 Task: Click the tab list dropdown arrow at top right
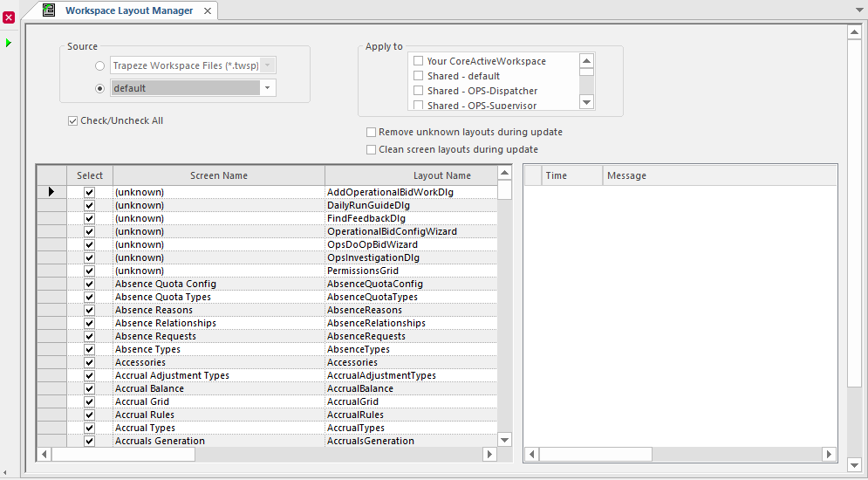coord(858,10)
